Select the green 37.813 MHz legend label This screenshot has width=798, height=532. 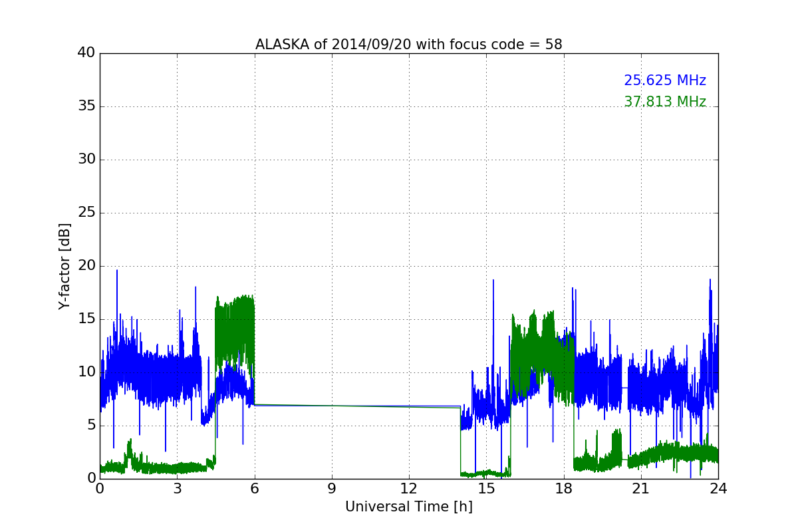pyautogui.click(x=665, y=102)
